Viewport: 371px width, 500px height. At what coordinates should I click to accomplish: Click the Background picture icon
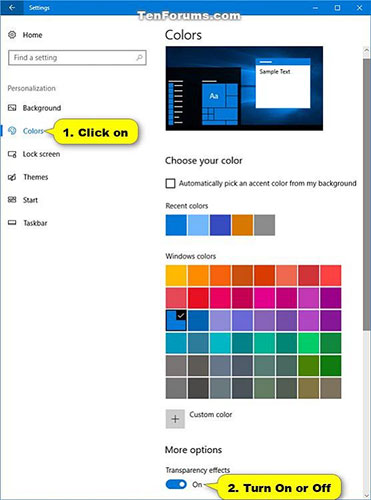click(12, 108)
